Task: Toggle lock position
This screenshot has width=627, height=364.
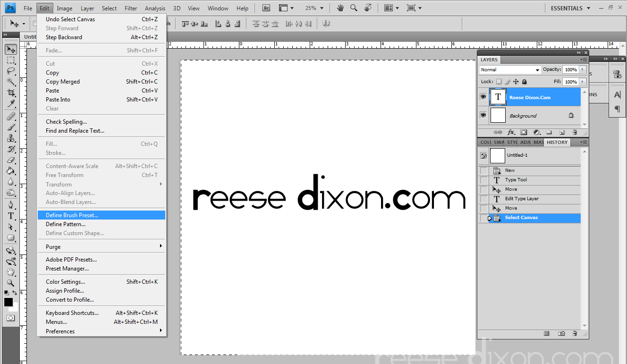Action: pyautogui.click(x=516, y=82)
